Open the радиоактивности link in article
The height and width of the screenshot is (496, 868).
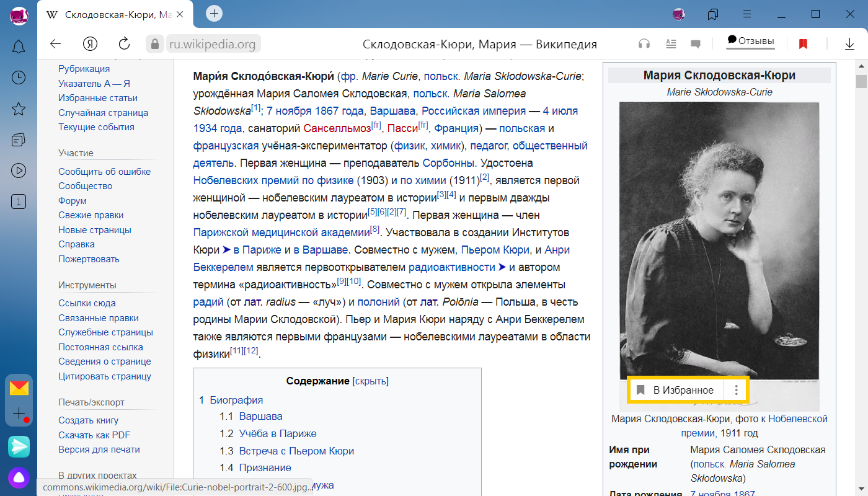[x=451, y=267]
